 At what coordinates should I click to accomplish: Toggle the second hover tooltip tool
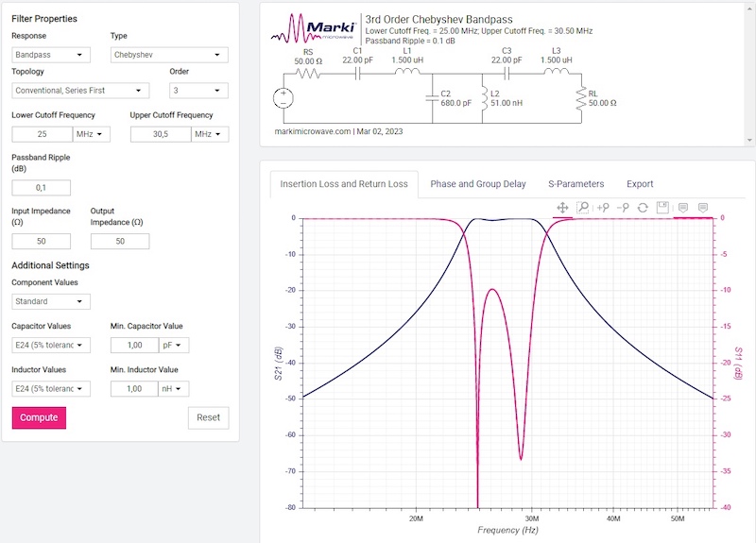[x=702, y=207]
